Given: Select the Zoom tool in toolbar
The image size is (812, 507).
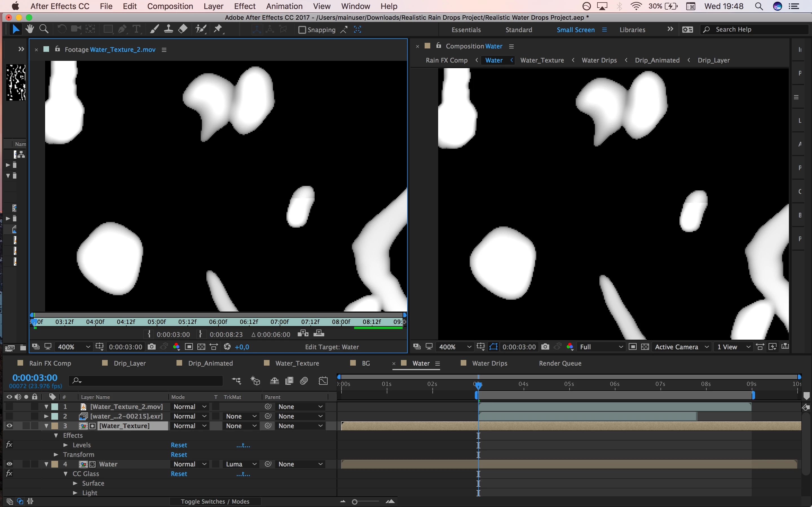Looking at the screenshot, I should click(x=44, y=30).
